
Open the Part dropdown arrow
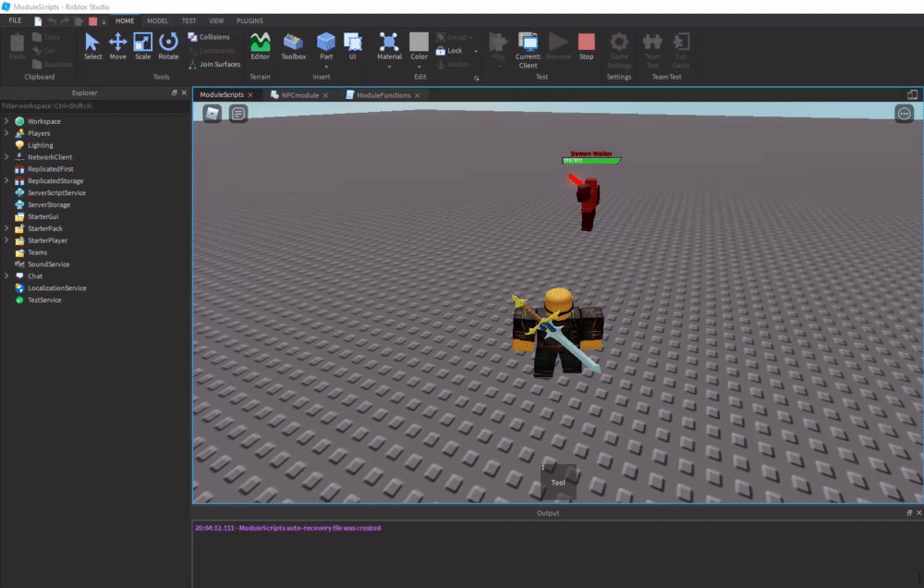[326, 67]
